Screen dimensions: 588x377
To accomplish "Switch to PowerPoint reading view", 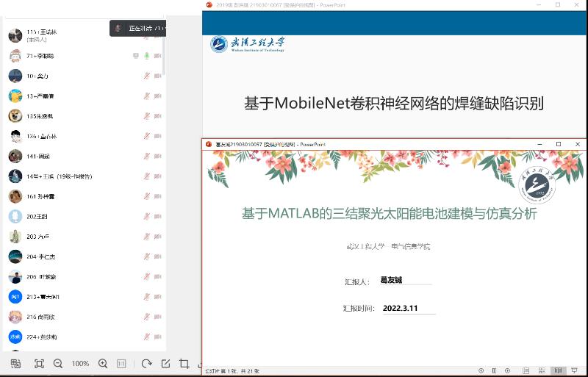I will pyautogui.click(x=558, y=370).
